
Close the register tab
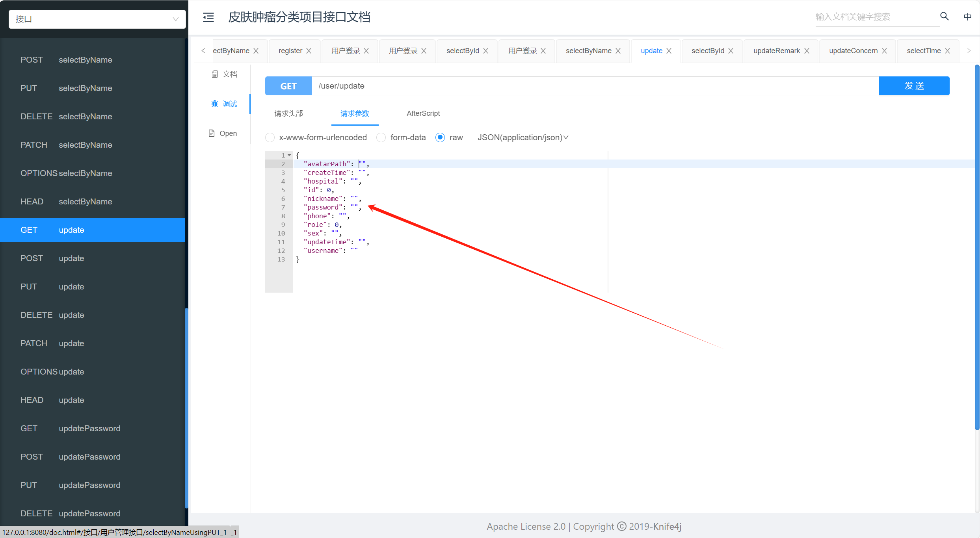[309, 51]
